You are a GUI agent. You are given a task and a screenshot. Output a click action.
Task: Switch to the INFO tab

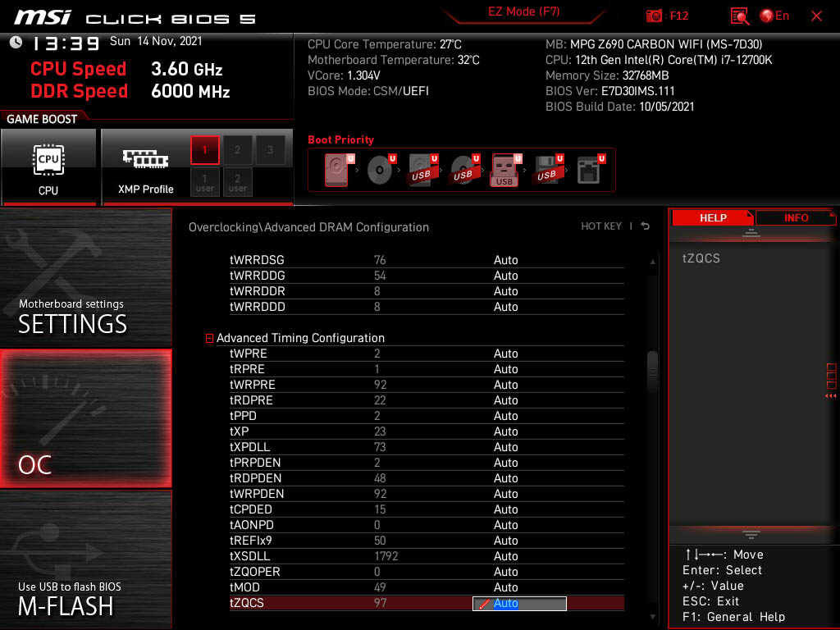(795, 217)
